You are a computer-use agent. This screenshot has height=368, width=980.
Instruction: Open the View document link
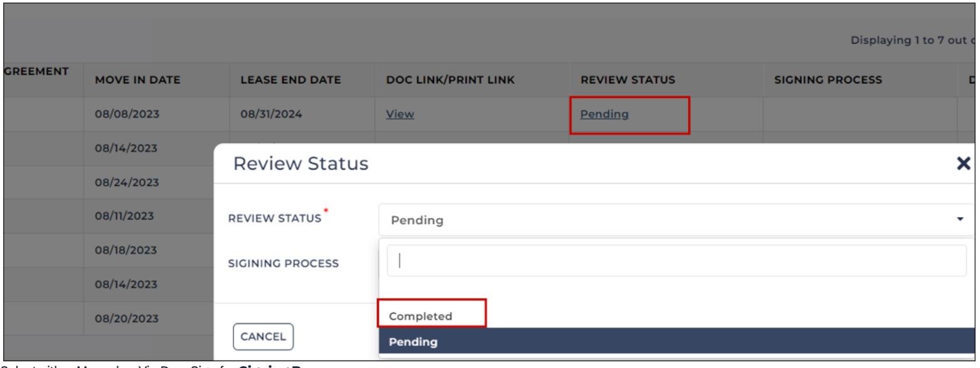pyautogui.click(x=400, y=114)
